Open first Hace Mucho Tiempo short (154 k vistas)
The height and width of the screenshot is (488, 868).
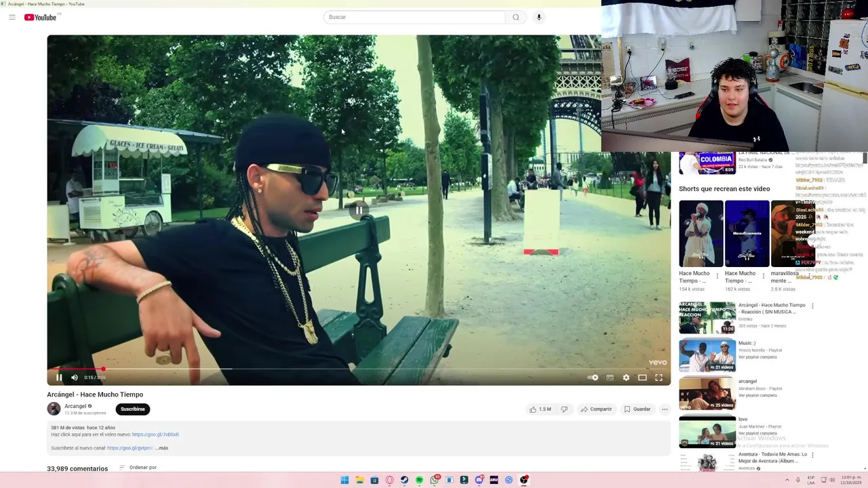pyautogui.click(x=701, y=233)
